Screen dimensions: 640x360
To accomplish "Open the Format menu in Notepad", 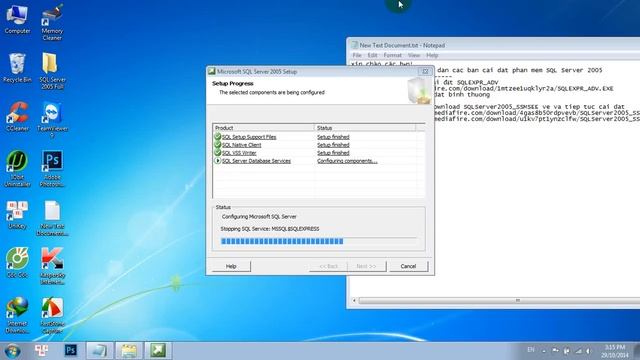I will coord(393,55).
